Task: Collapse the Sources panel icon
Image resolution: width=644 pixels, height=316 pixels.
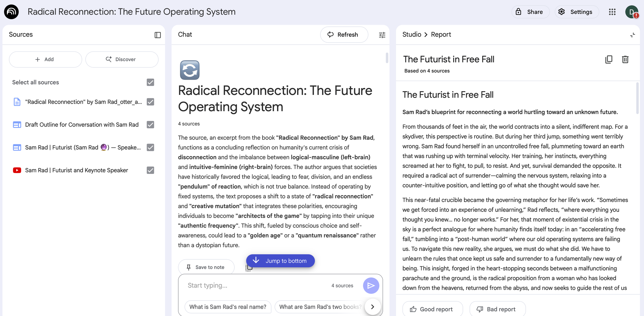Action: 157,35
